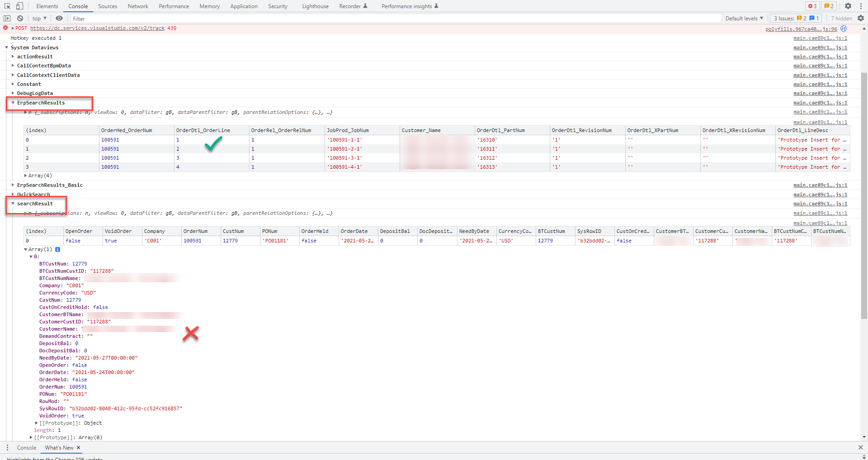Sort by JobProd_JobNum column header
The height and width of the screenshot is (460, 868).
pos(362,130)
